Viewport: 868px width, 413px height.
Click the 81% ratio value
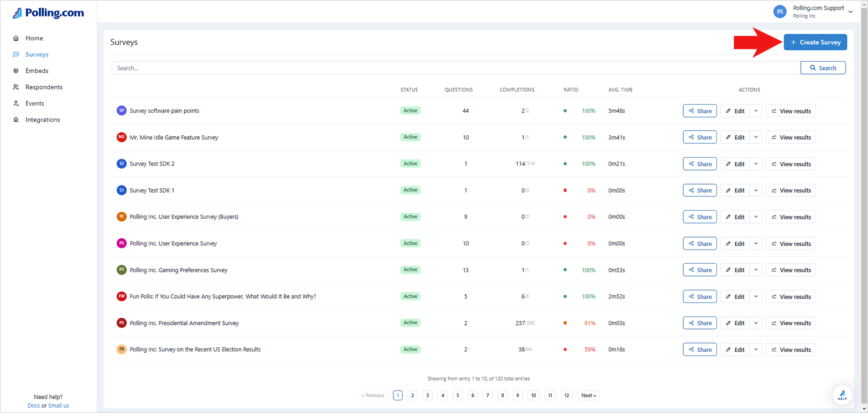pos(590,323)
